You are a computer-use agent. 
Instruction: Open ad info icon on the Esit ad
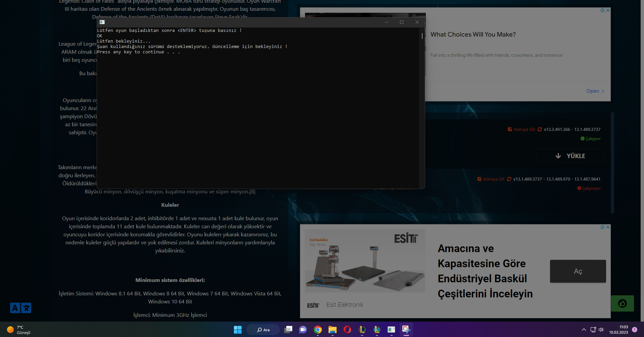click(603, 227)
